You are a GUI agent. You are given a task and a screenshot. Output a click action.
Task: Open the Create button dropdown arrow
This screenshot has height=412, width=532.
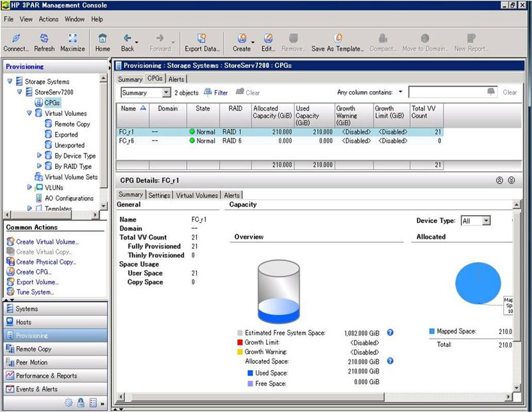[253, 42]
